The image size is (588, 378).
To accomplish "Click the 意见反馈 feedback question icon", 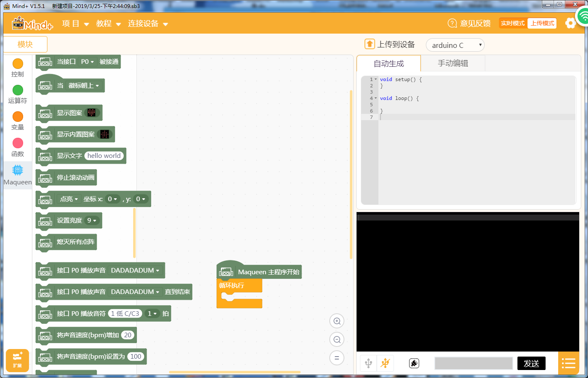I will click(452, 23).
